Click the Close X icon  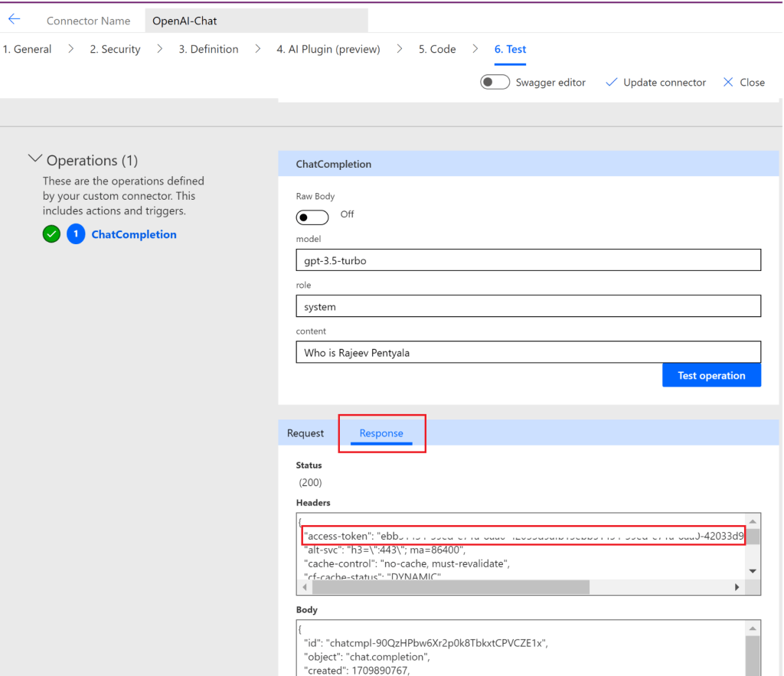point(728,82)
